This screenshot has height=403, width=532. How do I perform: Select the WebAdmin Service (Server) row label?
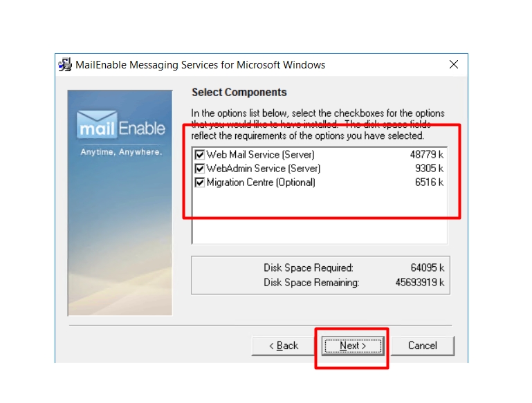tap(264, 169)
